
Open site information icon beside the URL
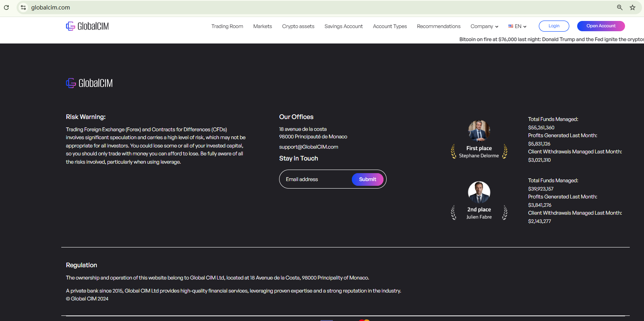[23, 8]
